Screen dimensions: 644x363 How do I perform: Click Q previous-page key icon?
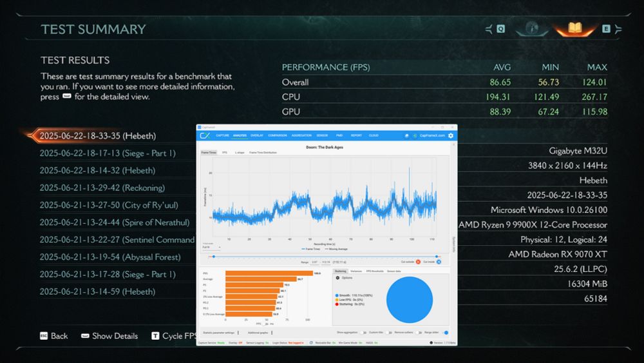(500, 29)
